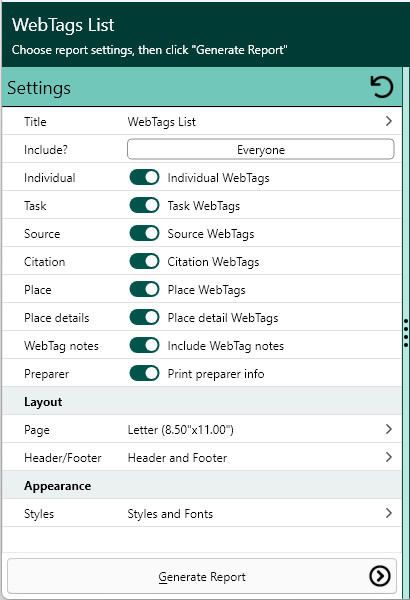Click the Preparer row label
The height and width of the screenshot is (600, 410).
coord(46,374)
